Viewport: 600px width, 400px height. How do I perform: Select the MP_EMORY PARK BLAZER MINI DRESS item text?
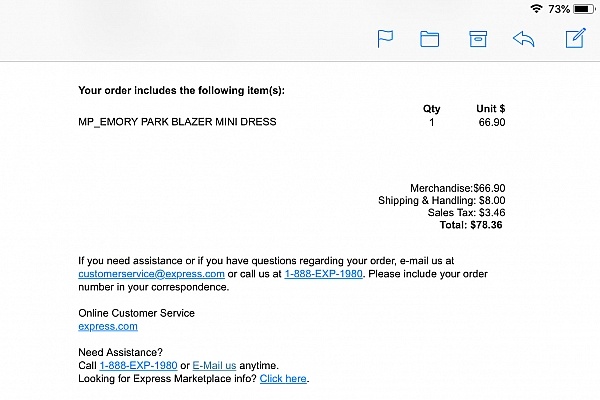point(177,122)
